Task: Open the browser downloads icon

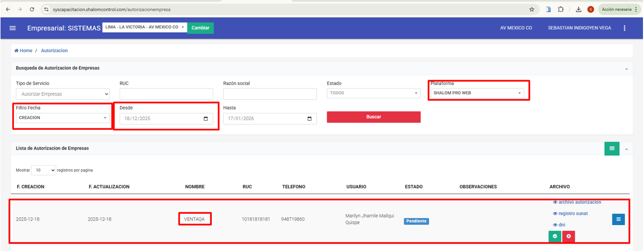Action: pos(579,9)
